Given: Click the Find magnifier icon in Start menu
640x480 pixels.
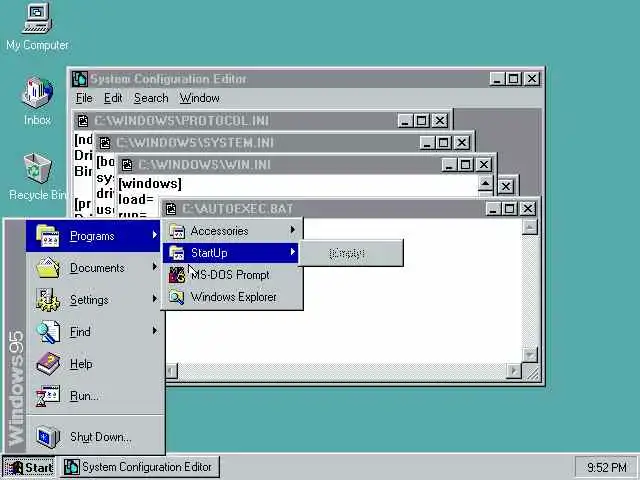Looking at the screenshot, I should [x=48, y=331].
